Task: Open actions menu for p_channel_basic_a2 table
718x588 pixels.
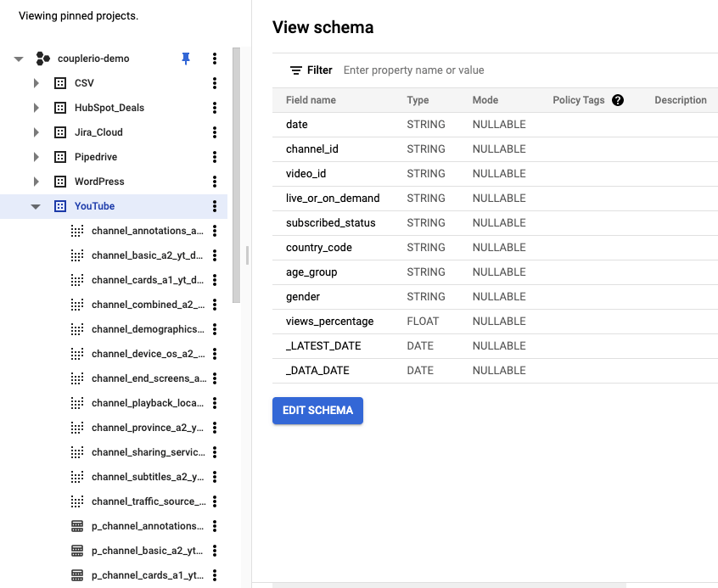Action: 215,551
